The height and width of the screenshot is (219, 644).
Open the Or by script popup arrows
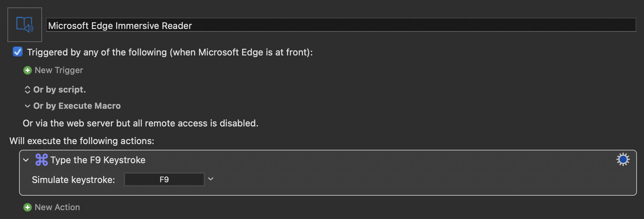(28, 90)
